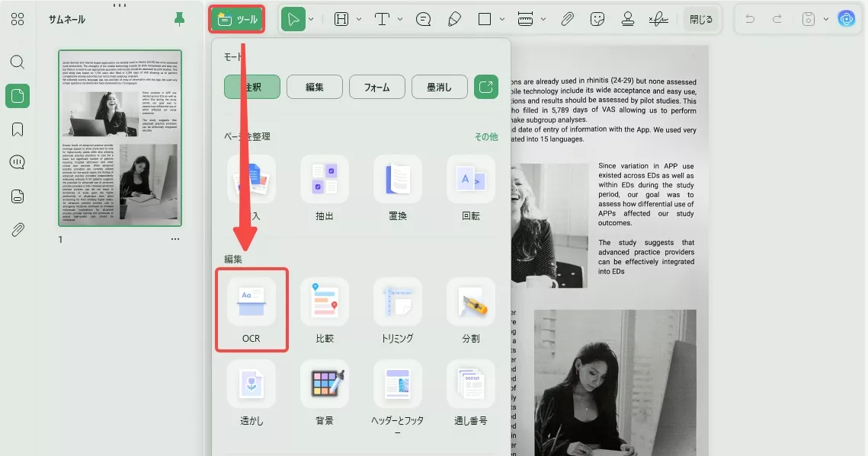This screenshot has width=868, height=456.
Task: Select the Stamp tool in the toolbar
Action: [627, 18]
